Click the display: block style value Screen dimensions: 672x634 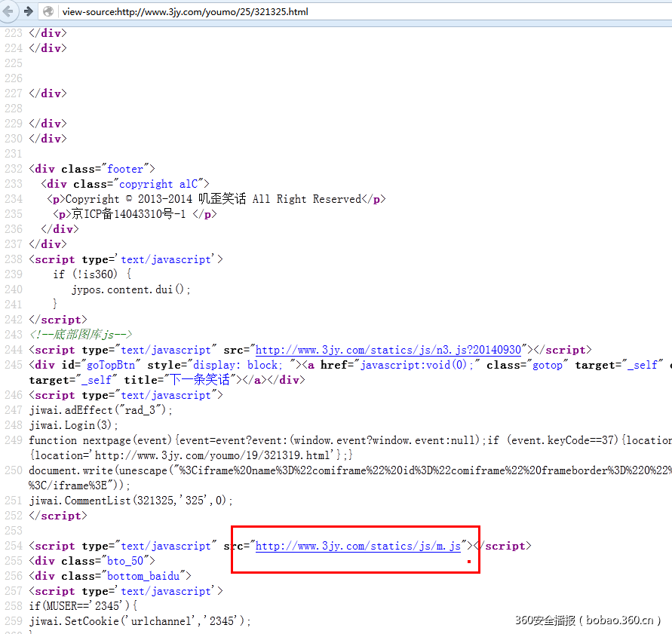235,364
